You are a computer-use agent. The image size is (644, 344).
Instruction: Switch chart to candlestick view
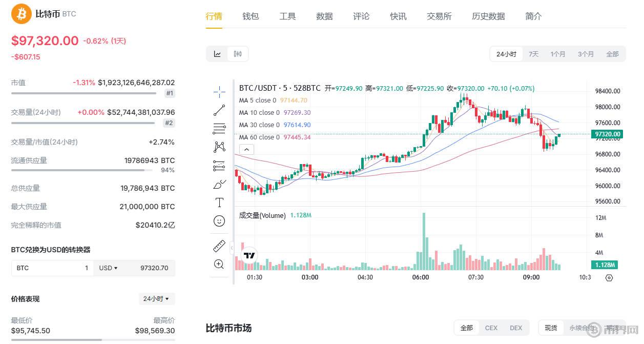(x=236, y=53)
